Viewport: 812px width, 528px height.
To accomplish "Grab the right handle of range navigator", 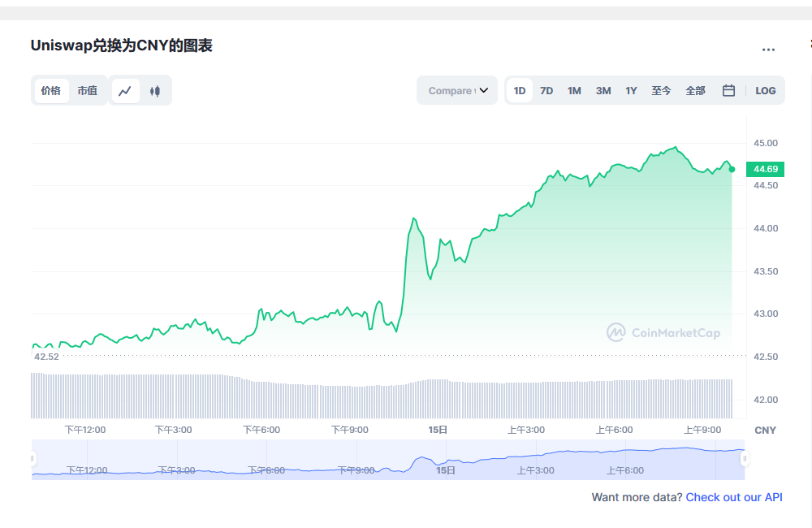I will 745,459.
